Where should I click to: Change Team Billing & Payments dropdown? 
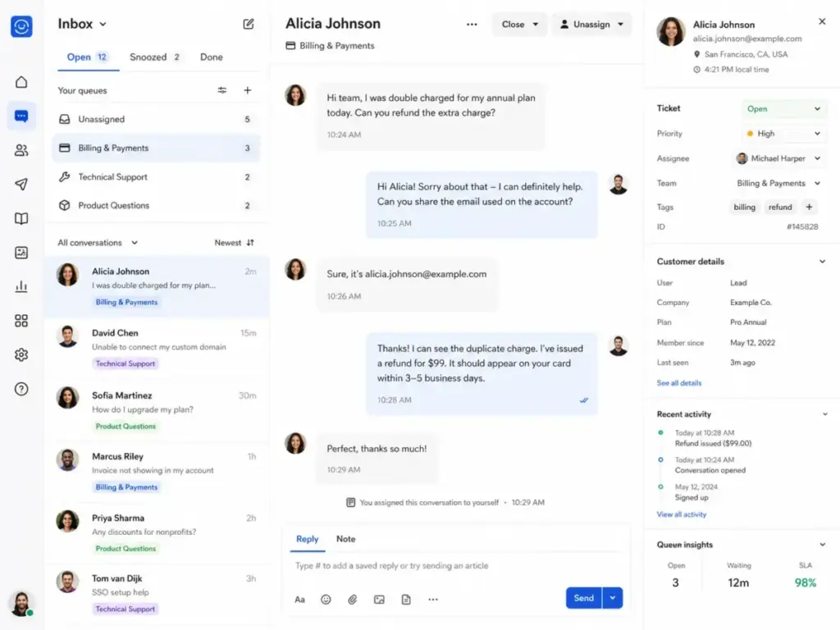(779, 183)
